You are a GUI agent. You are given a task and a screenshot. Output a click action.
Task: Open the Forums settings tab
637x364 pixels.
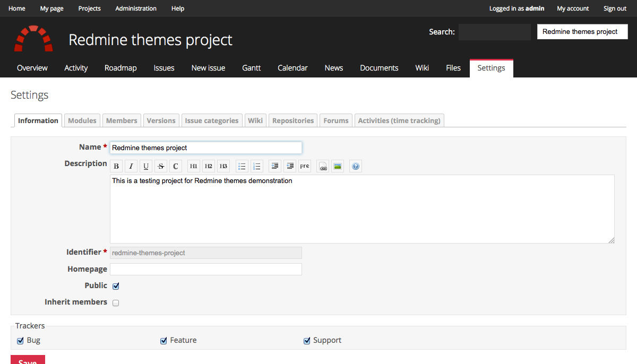pyautogui.click(x=336, y=120)
